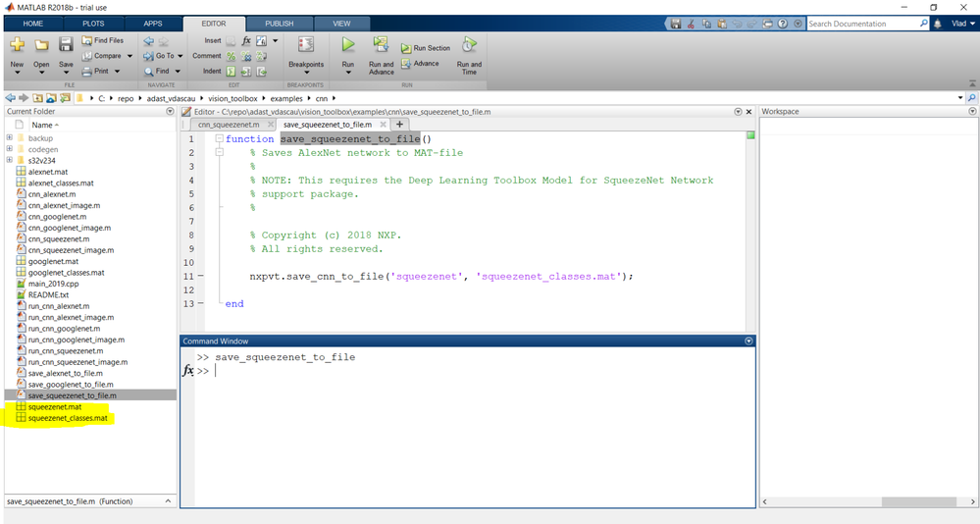The width and height of the screenshot is (980, 524).
Task: Click in the Search Documentation field
Action: (863, 24)
